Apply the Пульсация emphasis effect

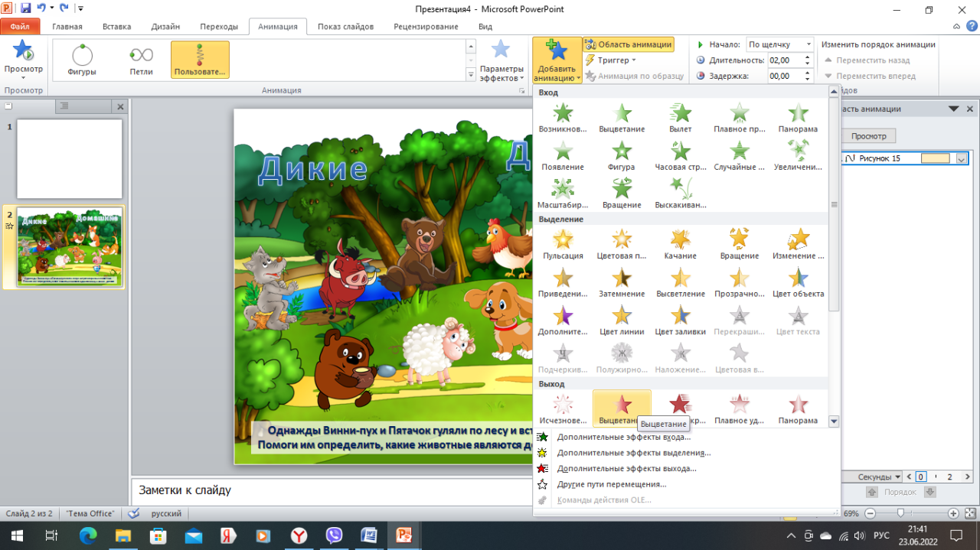[563, 244]
